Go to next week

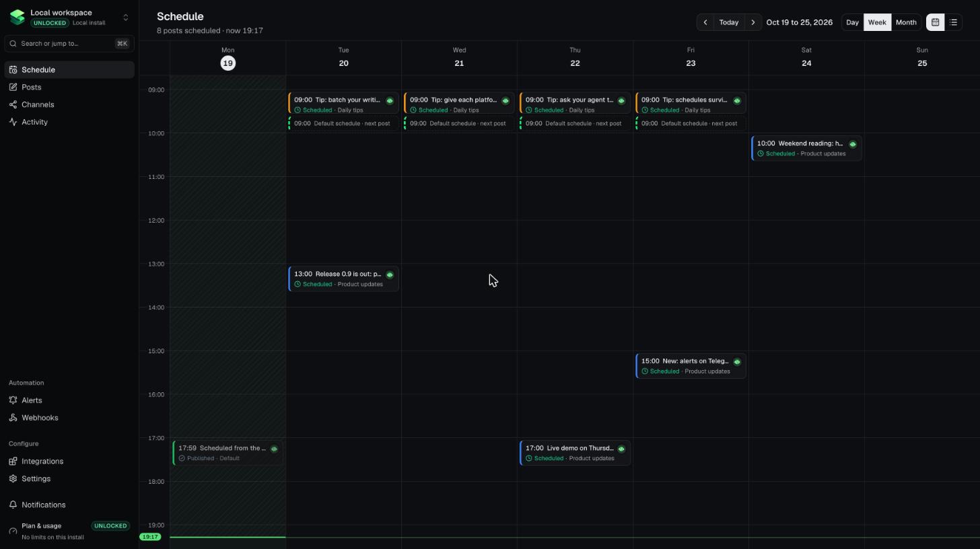pos(753,22)
